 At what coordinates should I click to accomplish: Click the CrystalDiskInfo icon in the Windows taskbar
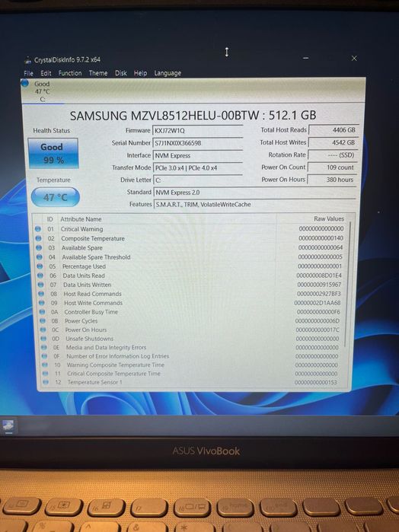[x=8, y=425]
